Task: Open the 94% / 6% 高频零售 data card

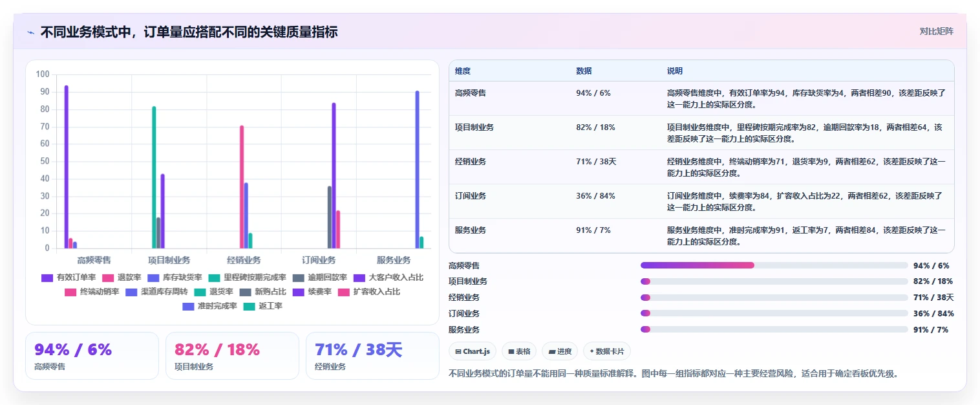Action: click(x=92, y=356)
